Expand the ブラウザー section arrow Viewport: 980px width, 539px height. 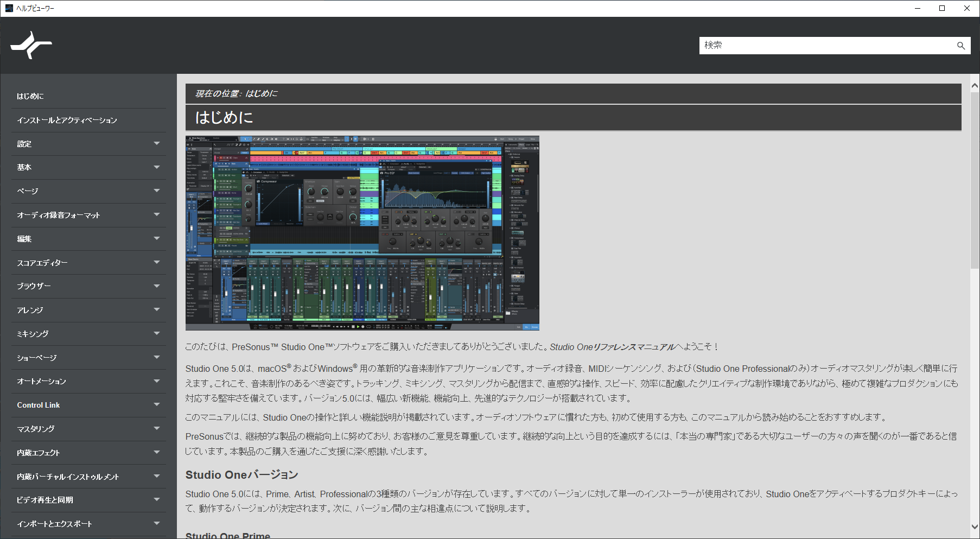(x=157, y=286)
